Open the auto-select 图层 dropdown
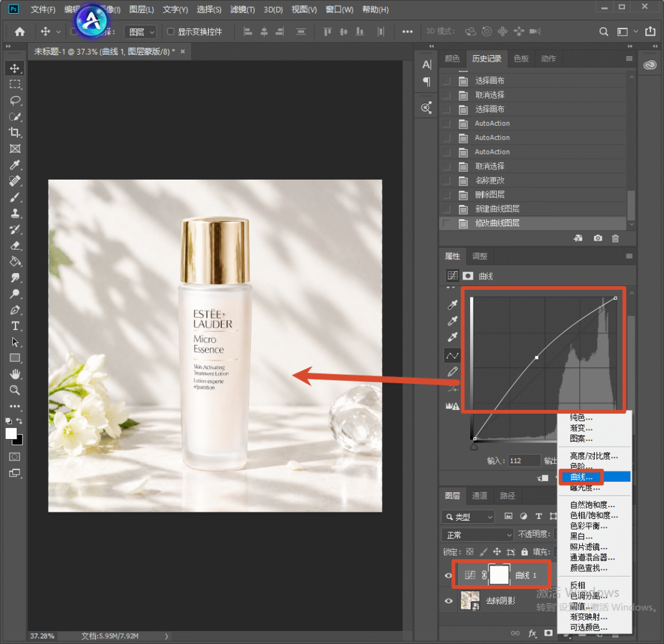 (x=141, y=32)
